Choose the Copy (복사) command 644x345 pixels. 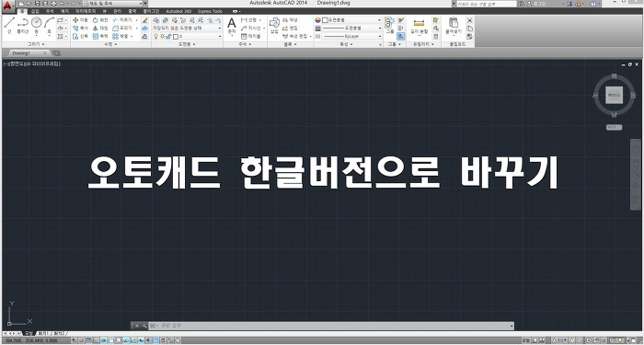point(80,28)
